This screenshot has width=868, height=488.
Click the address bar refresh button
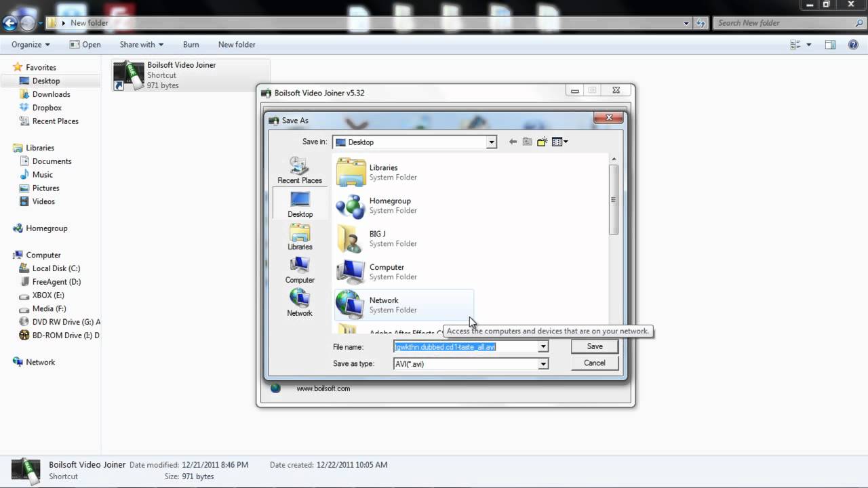tap(701, 23)
